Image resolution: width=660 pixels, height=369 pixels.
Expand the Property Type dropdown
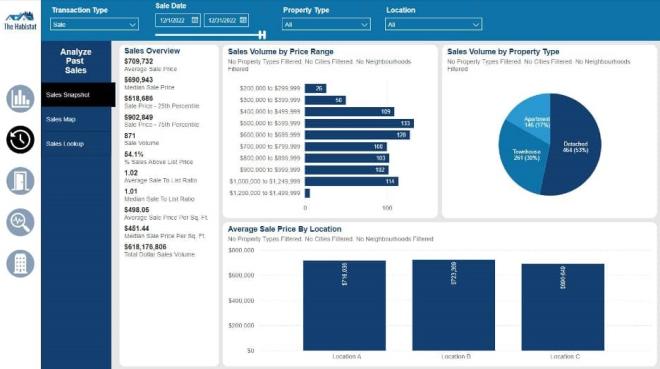coord(327,24)
